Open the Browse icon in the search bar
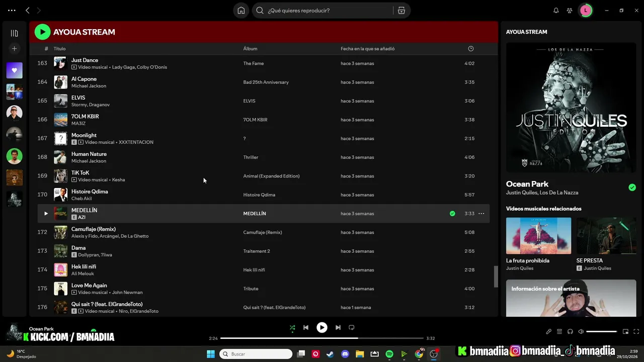This screenshot has height=362, width=644. [401, 11]
